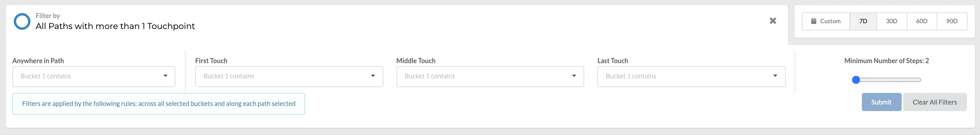Click the blue circle filter icon
Image resolution: width=980 pixels, height=135 pixels.
[22, 21]
